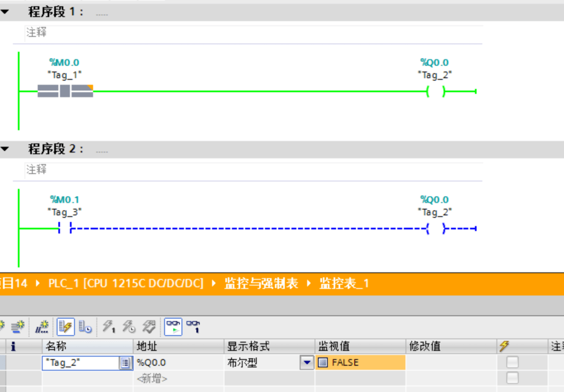Collapse 程序段 1 network

coord(5,12)
